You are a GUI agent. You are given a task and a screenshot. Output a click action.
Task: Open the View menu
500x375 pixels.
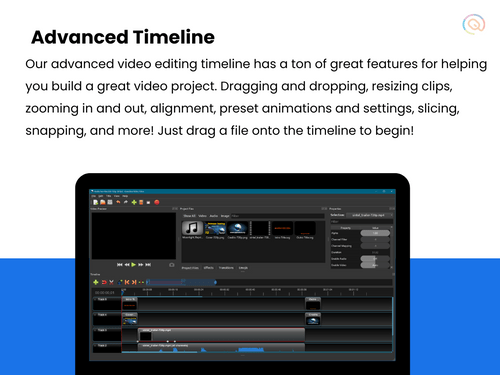(x=117, y=196)
